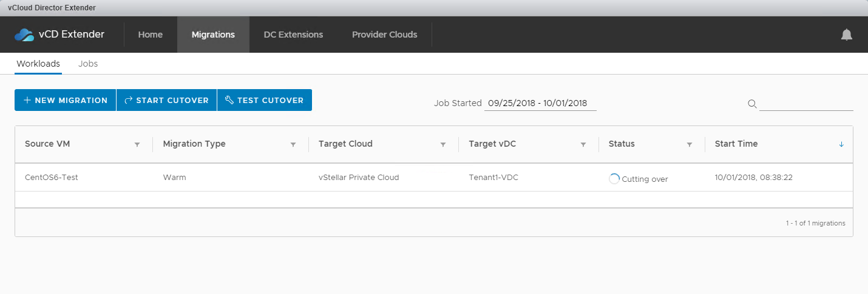Open the Target vDC column filter

[583, 144]
